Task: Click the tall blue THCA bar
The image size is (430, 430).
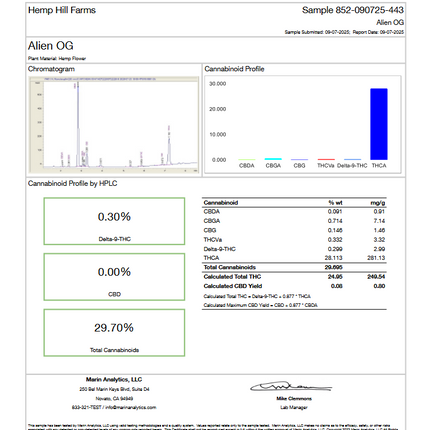Action: (379, 124)
